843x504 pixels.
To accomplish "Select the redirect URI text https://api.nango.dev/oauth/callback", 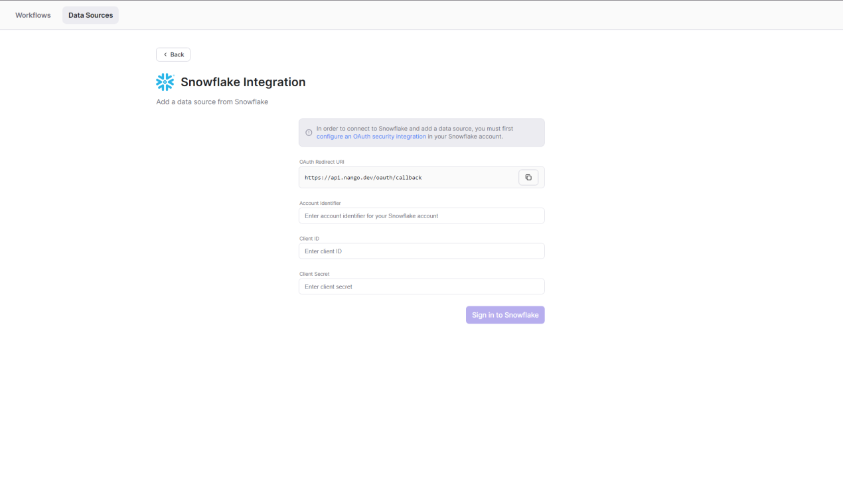I will [363, 178].
